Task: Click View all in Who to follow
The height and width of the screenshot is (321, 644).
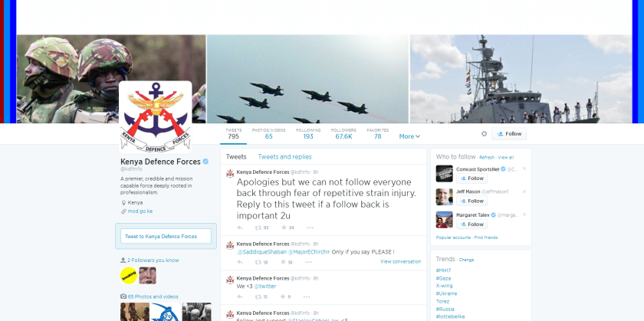Action: (x=505, y=158)
